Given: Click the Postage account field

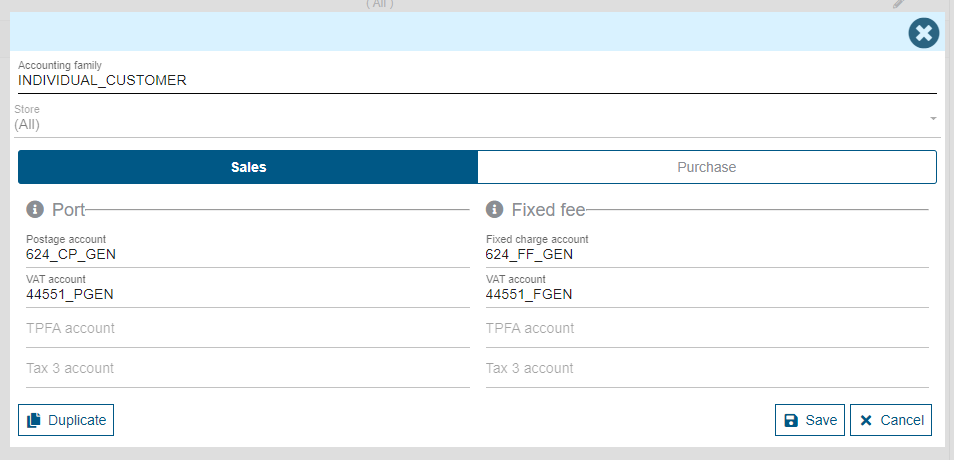Looking at the screenshot, I should pos(247,255).
